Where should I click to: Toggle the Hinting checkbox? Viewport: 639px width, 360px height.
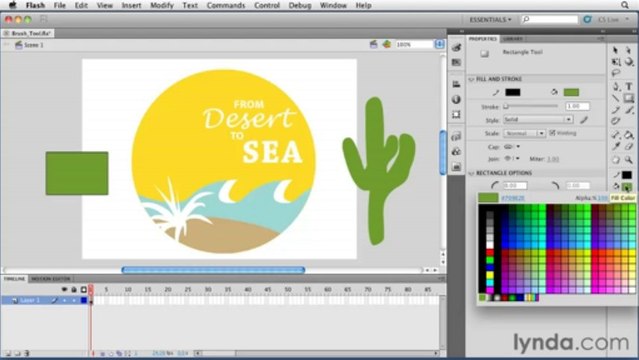(552, 133)
